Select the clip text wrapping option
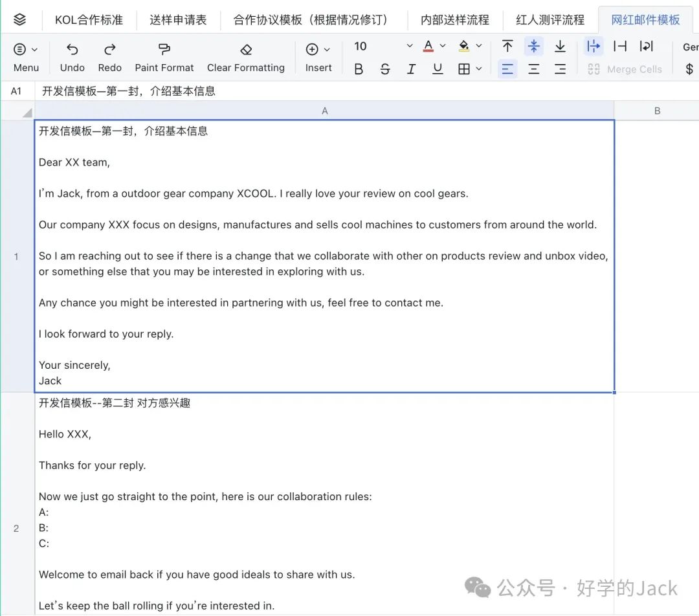 [620, 46]
